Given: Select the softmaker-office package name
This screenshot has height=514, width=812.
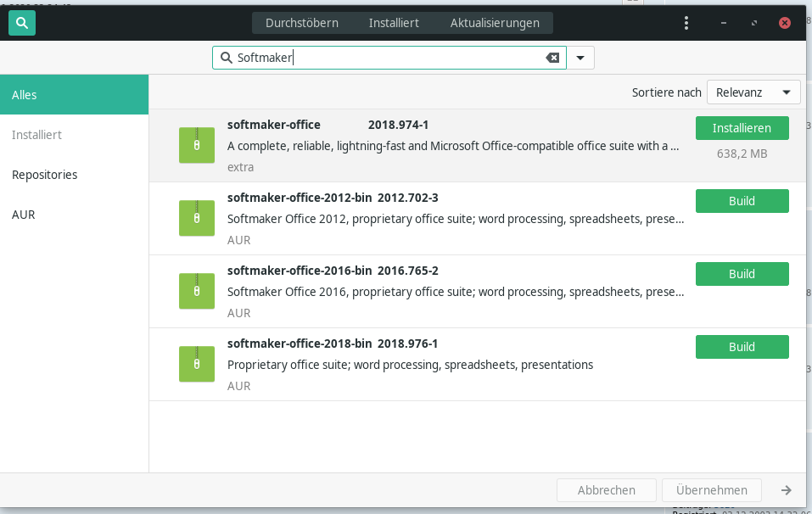Looking at the screenshot, I should (x=274, y=125).
